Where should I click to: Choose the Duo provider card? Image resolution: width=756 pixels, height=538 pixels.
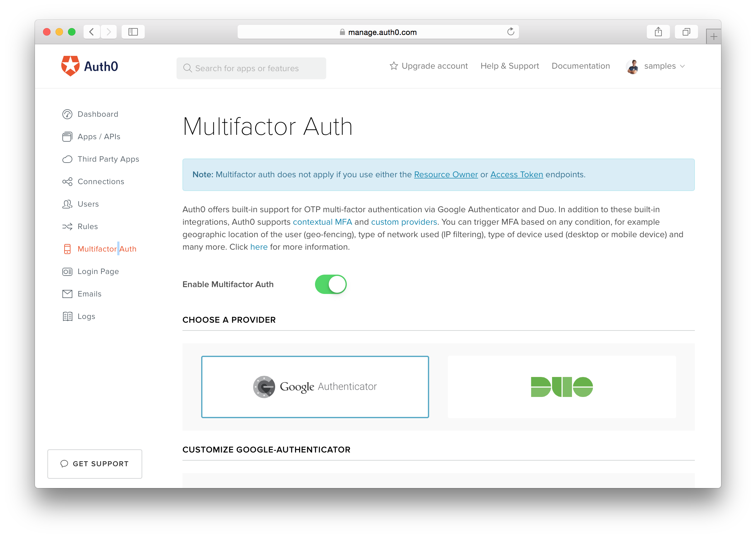[x=561, y=387]
